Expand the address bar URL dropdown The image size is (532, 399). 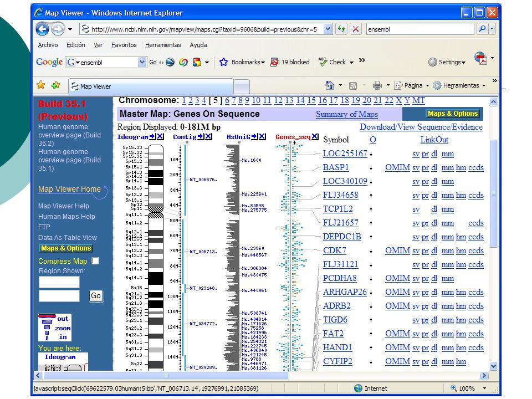[x=328, y=29]
